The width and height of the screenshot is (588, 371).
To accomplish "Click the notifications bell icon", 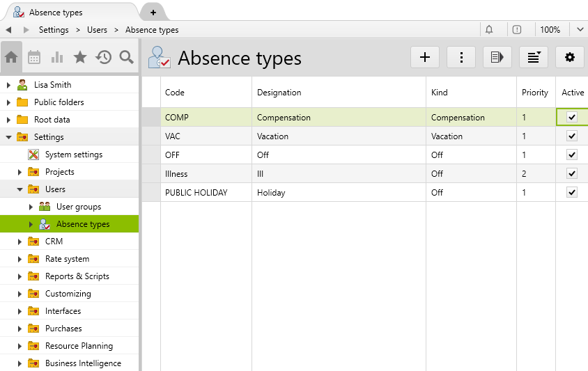I will point(489,30).
